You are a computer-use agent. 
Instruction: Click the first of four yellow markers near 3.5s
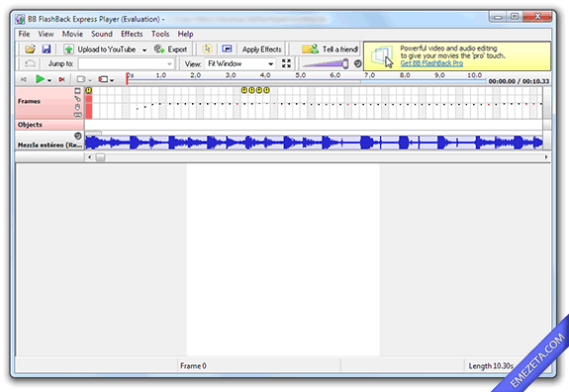(244, 90)
